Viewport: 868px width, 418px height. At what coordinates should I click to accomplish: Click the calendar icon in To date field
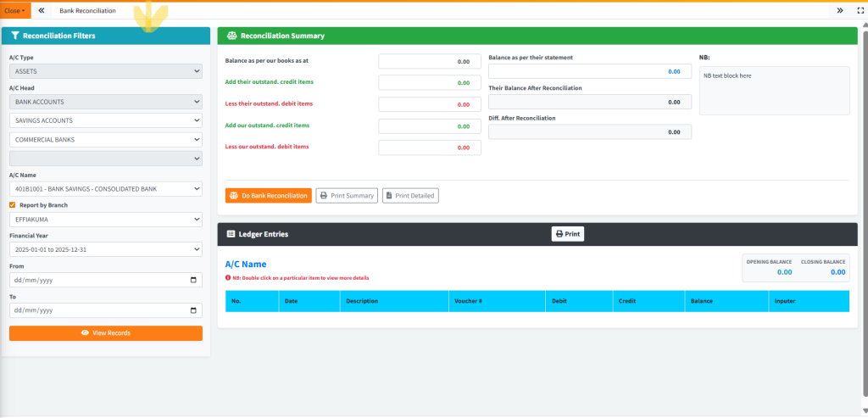click(x=193, y=310)
